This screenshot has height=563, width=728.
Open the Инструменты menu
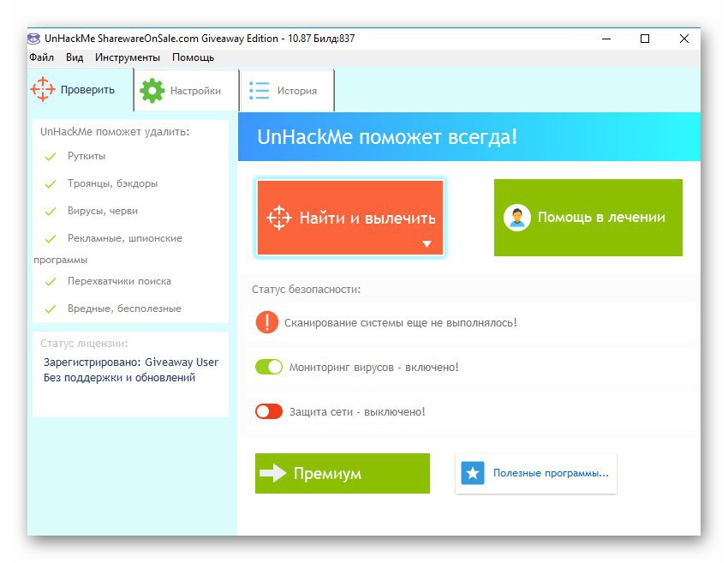128,57
